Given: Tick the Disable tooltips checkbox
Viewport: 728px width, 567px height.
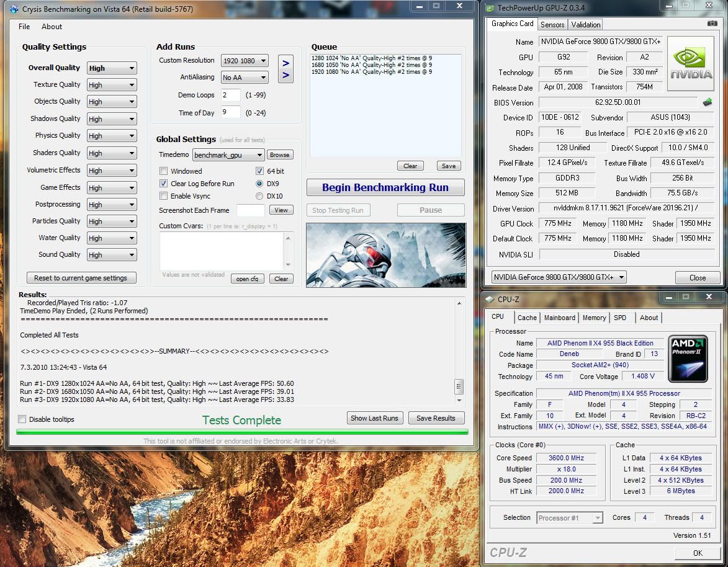Looking at the screenshot, I should pos(22,419).
